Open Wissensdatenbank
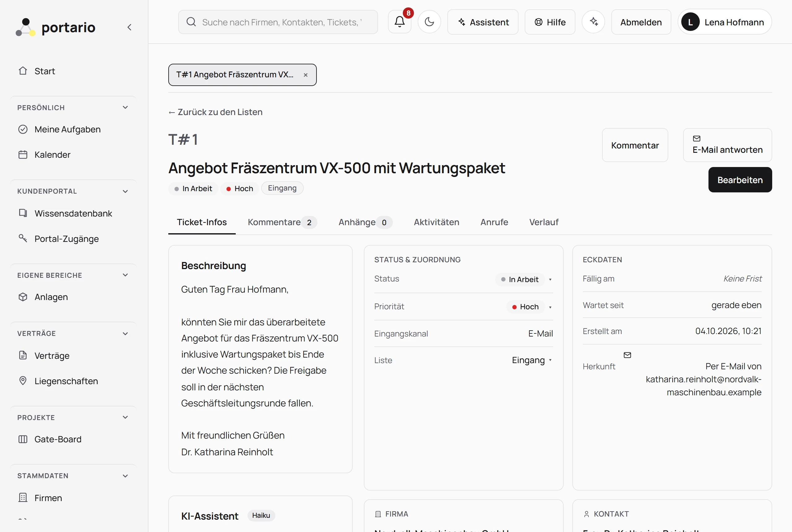The height and width of the screenshot is (532, 792). [x=74, y=213]
